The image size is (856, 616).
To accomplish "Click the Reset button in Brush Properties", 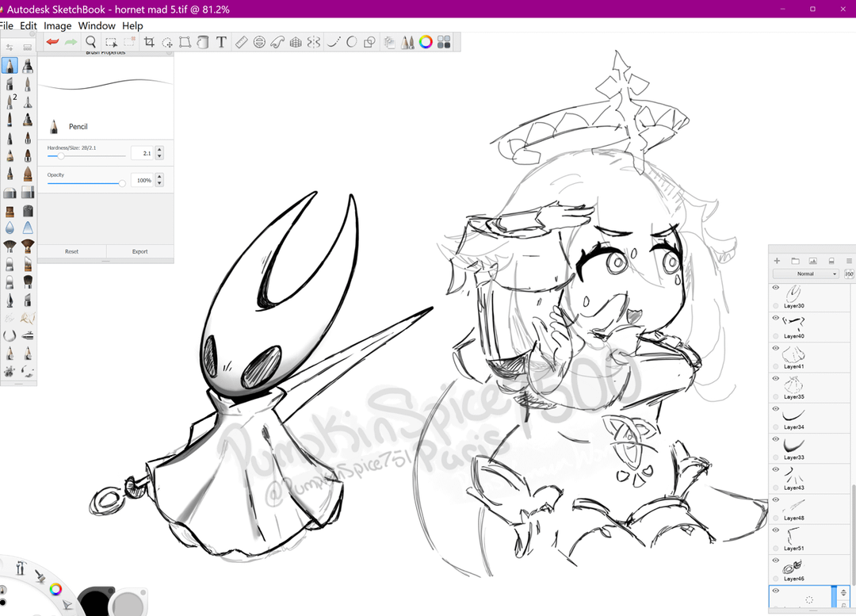I will (x=71, y=251).
